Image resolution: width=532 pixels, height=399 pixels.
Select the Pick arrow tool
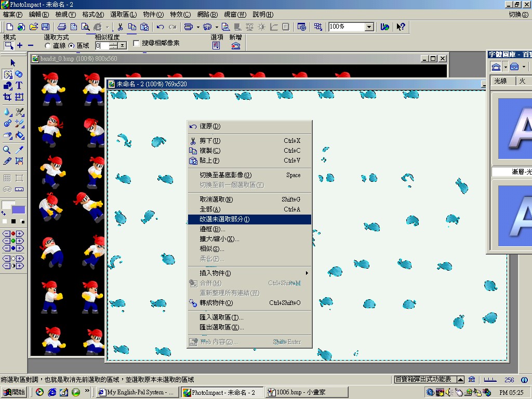(x=13, y=63)
